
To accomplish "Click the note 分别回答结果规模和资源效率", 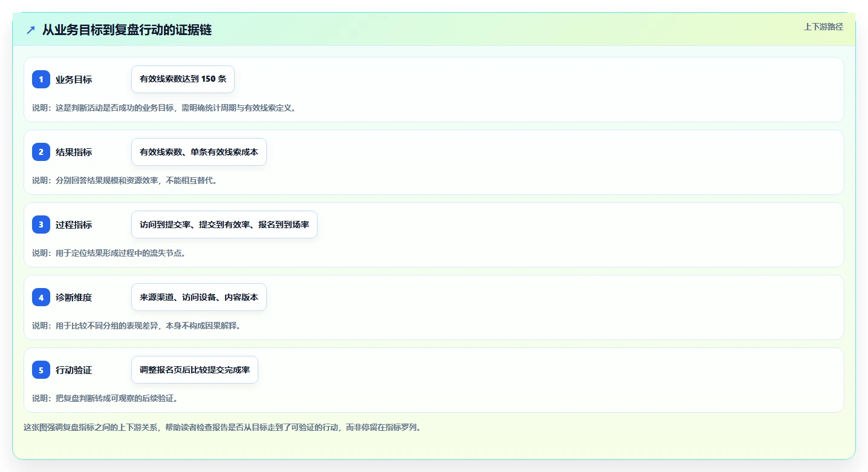I will (125, 180).
